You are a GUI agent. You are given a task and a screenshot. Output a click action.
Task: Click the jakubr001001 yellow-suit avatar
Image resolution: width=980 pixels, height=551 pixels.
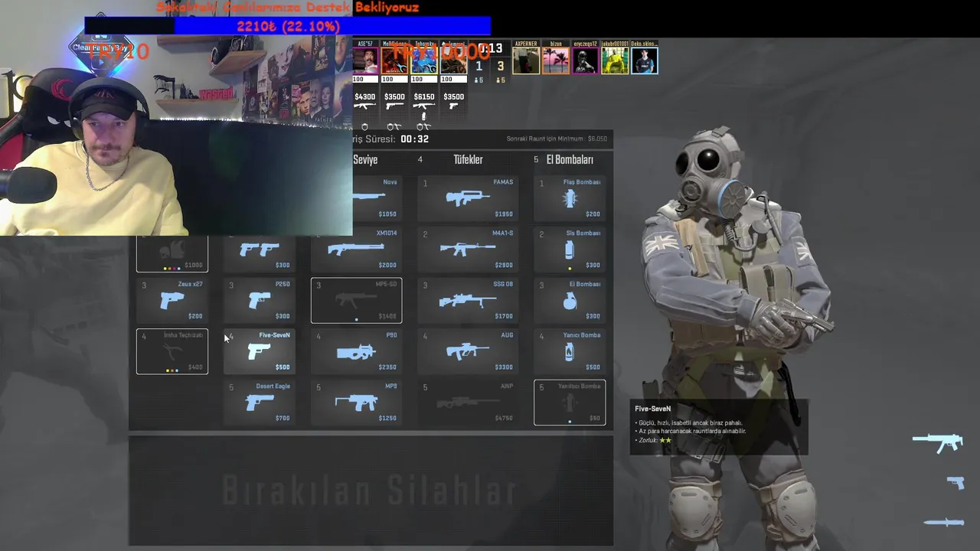click(615, 60)
